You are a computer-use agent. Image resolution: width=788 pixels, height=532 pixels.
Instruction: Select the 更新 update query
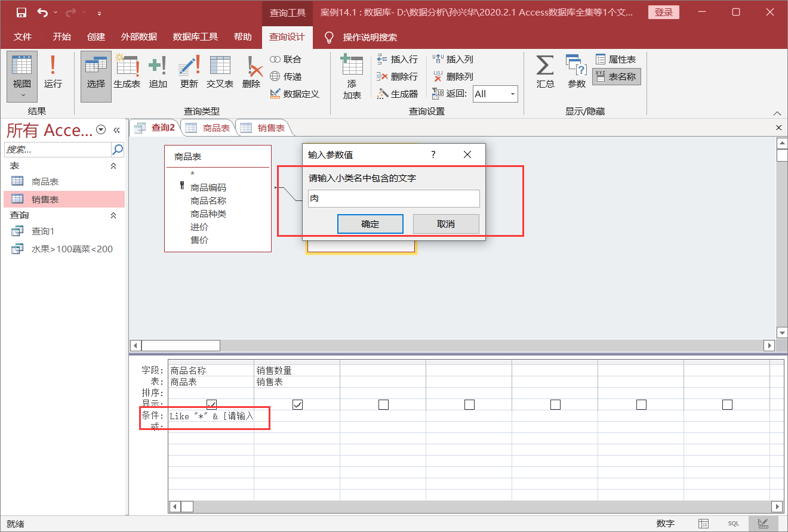click(x=189, y=72)
